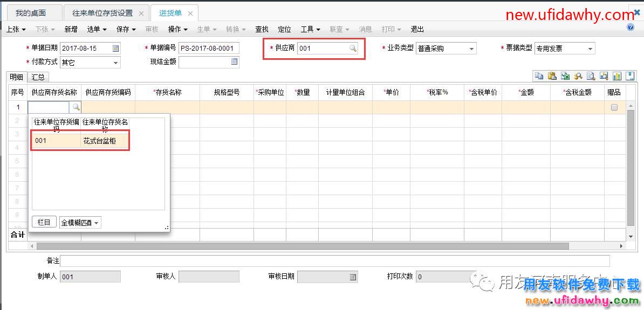The height and width of the screenshot is (310, 644).
Task: Click the 新增 toolbar button
Action: 71,29
